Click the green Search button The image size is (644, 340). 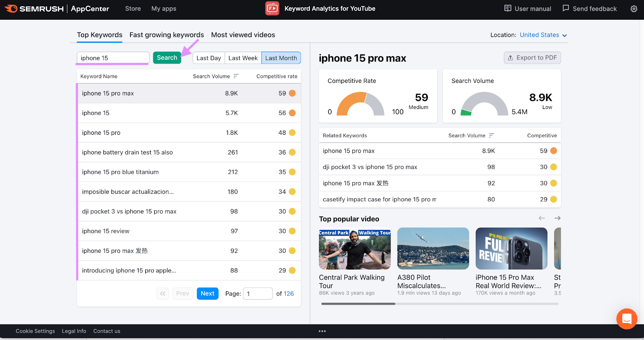(167, 58)
